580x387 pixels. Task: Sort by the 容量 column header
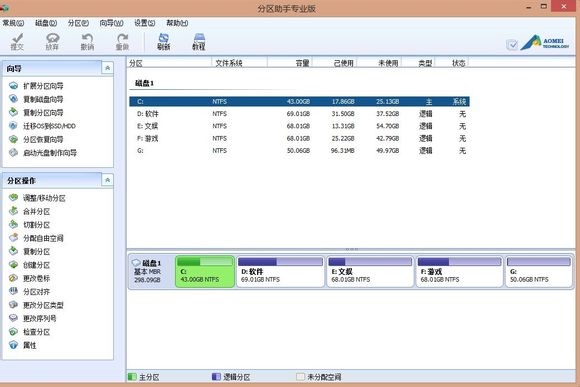(x=290, y=63)
